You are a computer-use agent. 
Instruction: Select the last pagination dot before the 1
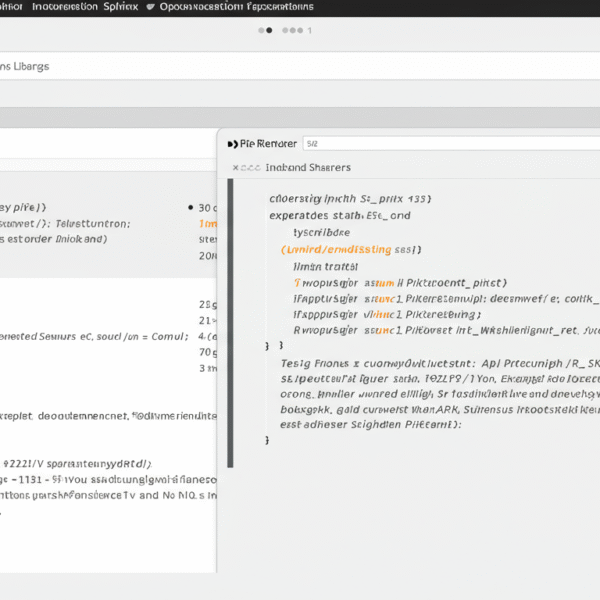click(x=300, y=30)
